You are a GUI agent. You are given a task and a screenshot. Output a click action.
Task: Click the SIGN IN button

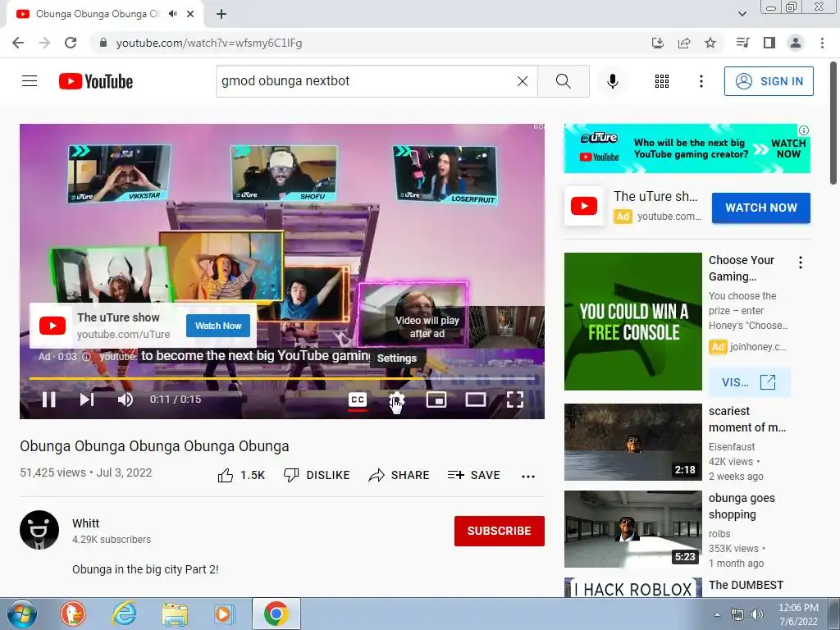click(x=769, y=81)
